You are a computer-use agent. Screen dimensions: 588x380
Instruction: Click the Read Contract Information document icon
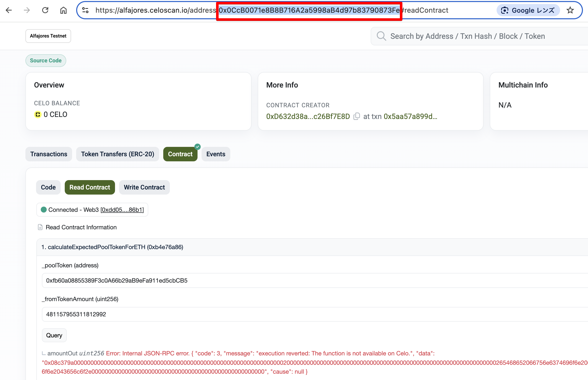tap(40, 227)
